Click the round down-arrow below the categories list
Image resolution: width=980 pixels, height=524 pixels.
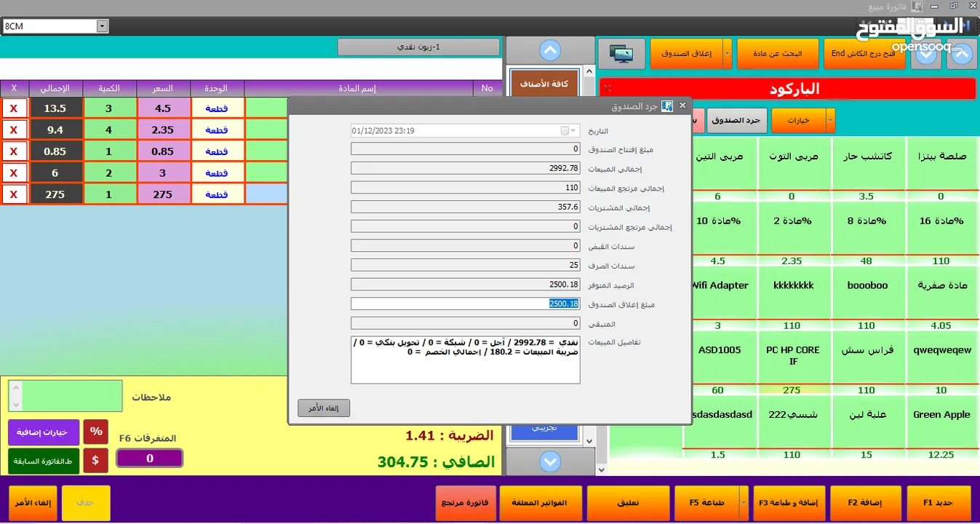(551, 461)
